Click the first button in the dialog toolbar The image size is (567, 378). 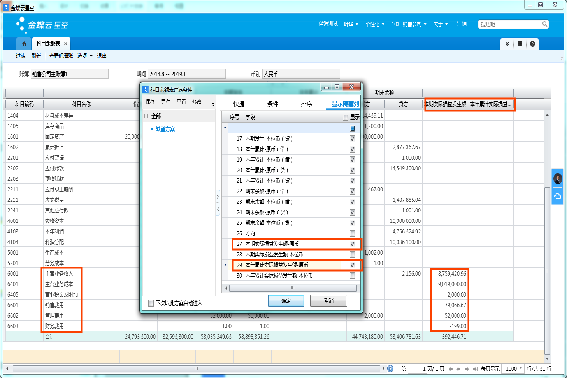pyautogui.click(x=150, y=102)
